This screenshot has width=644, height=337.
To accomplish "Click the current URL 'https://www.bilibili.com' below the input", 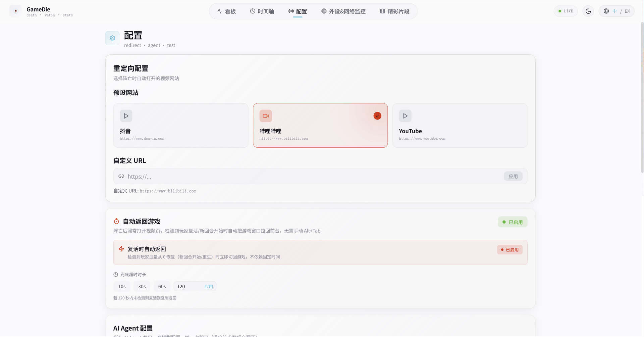I will 168,191.
